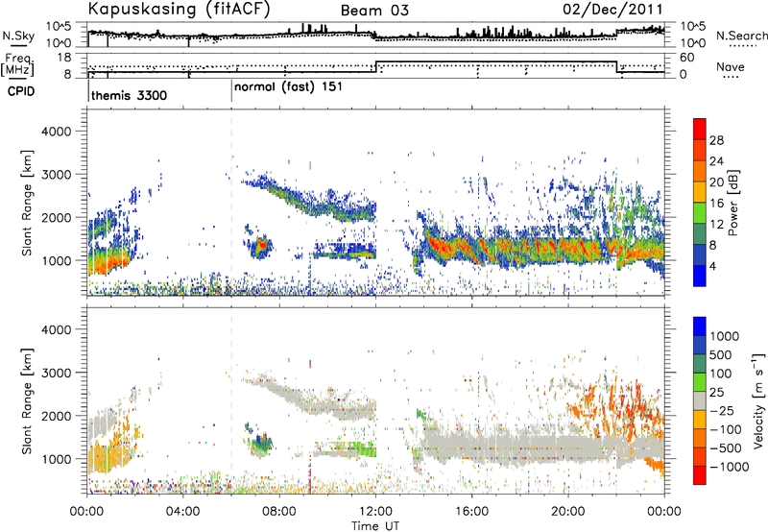This screenshot has height=532, width=768.
Task: Click the "500" tick on the Velocity colorbar
Action: click(x=720, y=354)
